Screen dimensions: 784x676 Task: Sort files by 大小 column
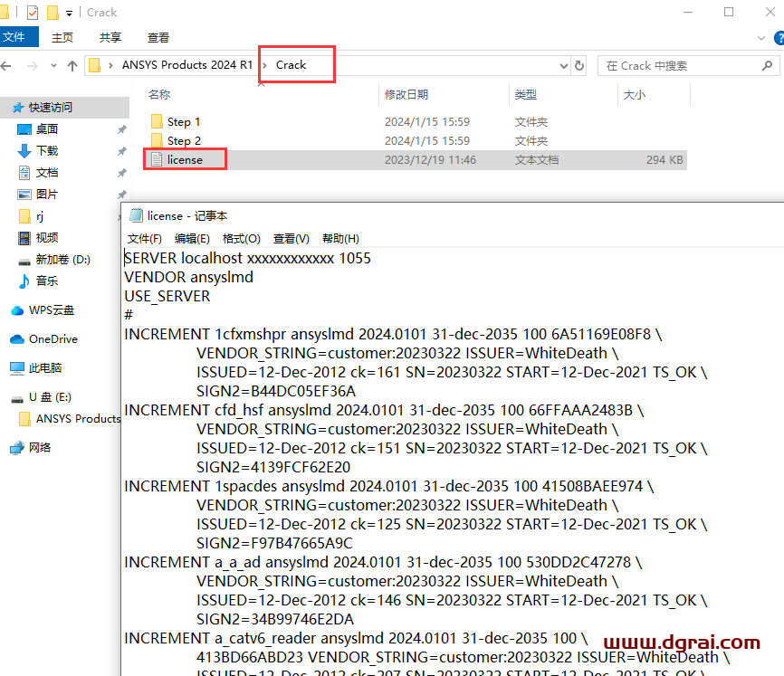(x=635, y=94)
